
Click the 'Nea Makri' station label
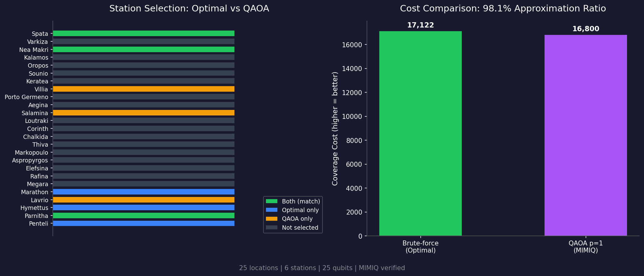point(34,50)
